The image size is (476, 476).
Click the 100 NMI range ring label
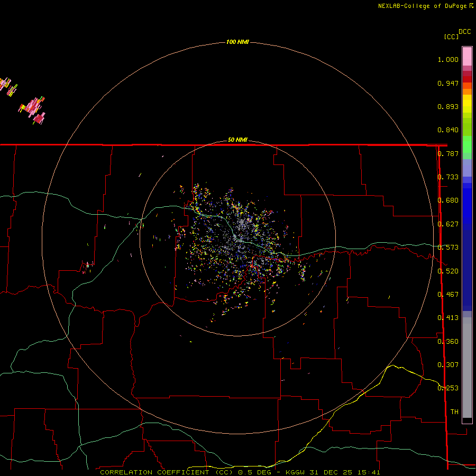tap(237, 42)
